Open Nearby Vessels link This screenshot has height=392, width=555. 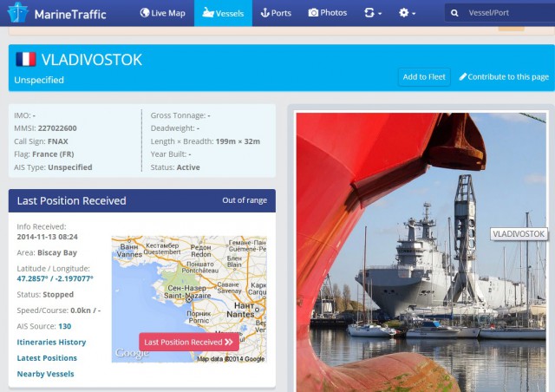coord(45,374)
